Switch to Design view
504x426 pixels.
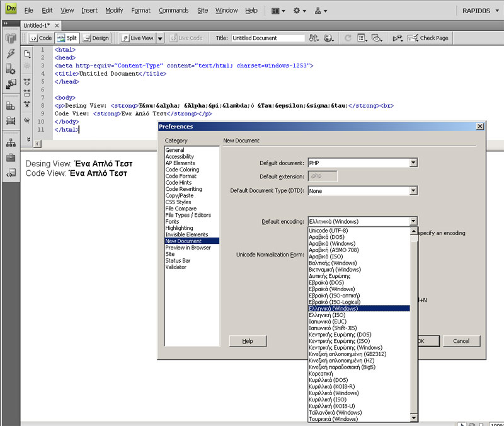click(x=96, y=38)
